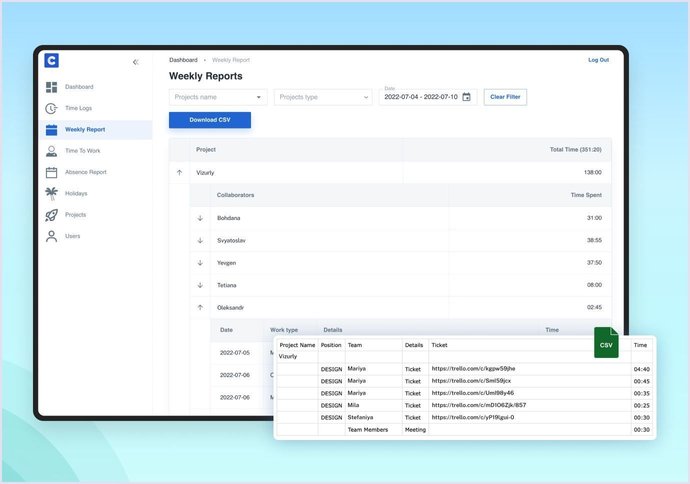Open the Projects type dropdown
The width and height of the screenshot is (690, 484).
(323, 97)
